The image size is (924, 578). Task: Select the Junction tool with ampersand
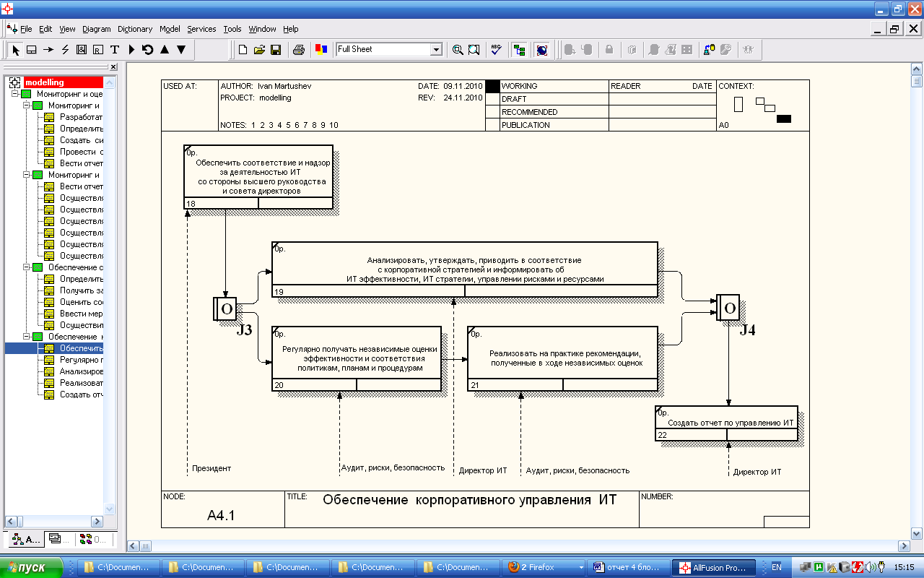(x=82, y=50)
